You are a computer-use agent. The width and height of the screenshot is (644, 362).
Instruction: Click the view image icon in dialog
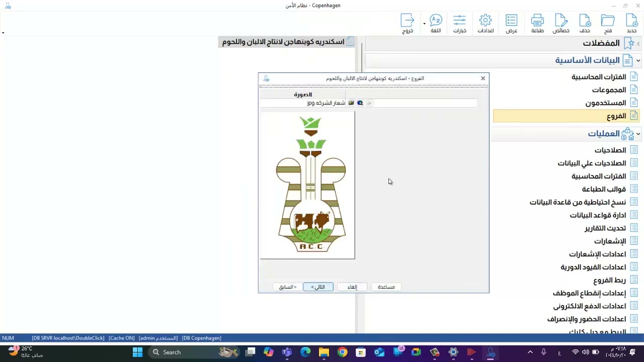[360, 103]
